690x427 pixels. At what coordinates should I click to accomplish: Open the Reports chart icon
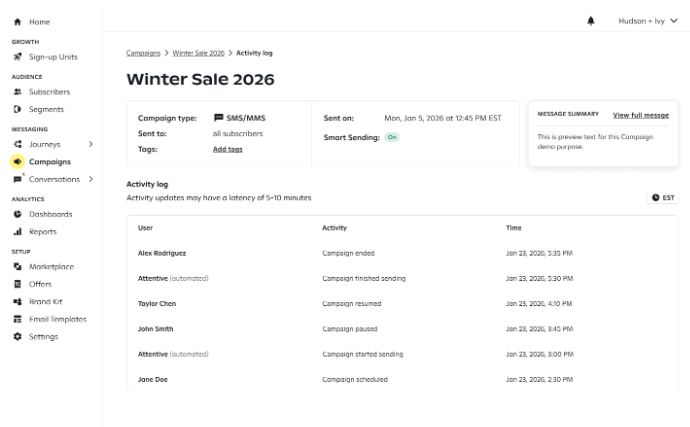click(17, 232)
